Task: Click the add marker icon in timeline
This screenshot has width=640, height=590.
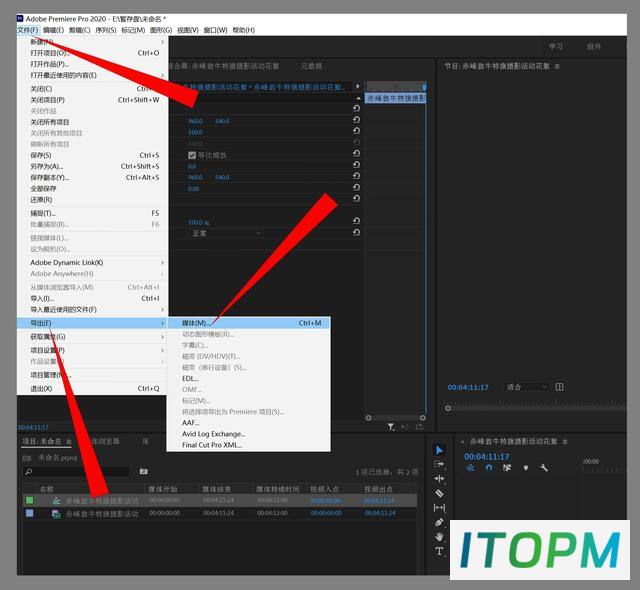Action: (526, 468)
